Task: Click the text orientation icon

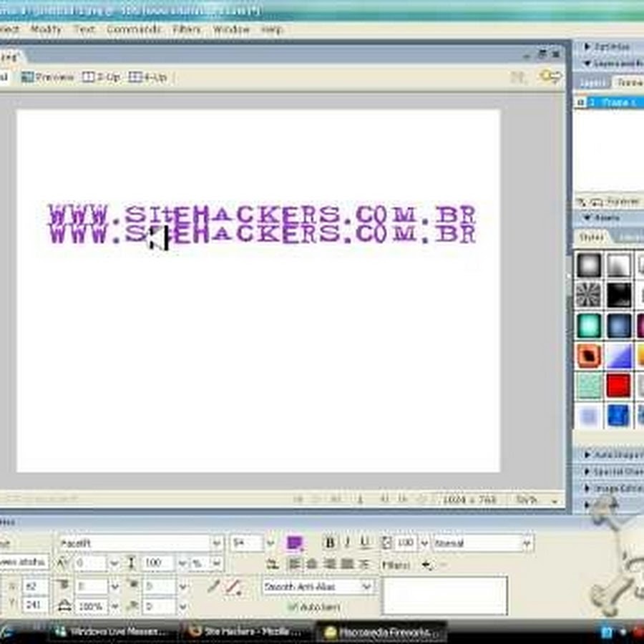Action: coord(271,565)
